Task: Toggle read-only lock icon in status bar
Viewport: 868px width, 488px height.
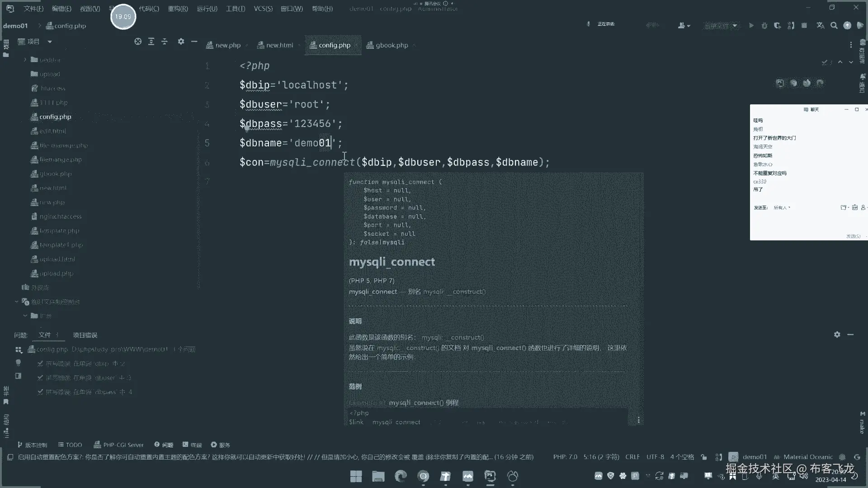Action: point(704,457)
